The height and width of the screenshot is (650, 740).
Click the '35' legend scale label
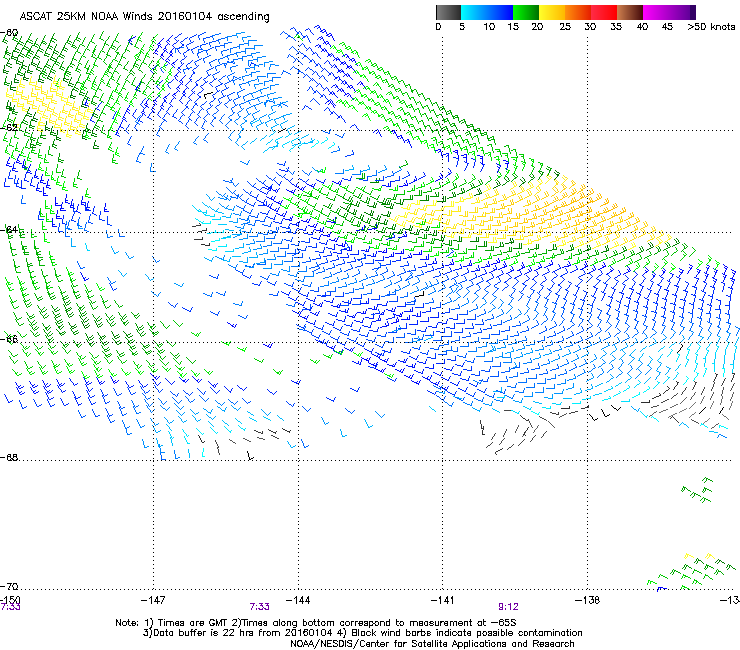616,27
